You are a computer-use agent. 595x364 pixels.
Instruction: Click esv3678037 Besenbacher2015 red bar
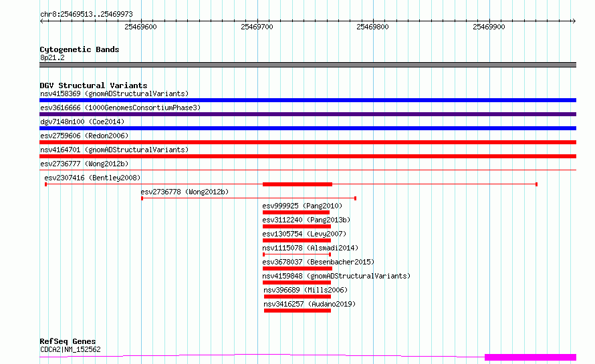[297, 268]
